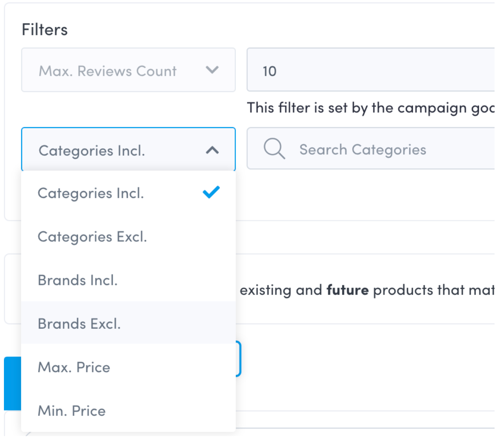Click the Filters section heading
The image size is (504, 440).
44,30
